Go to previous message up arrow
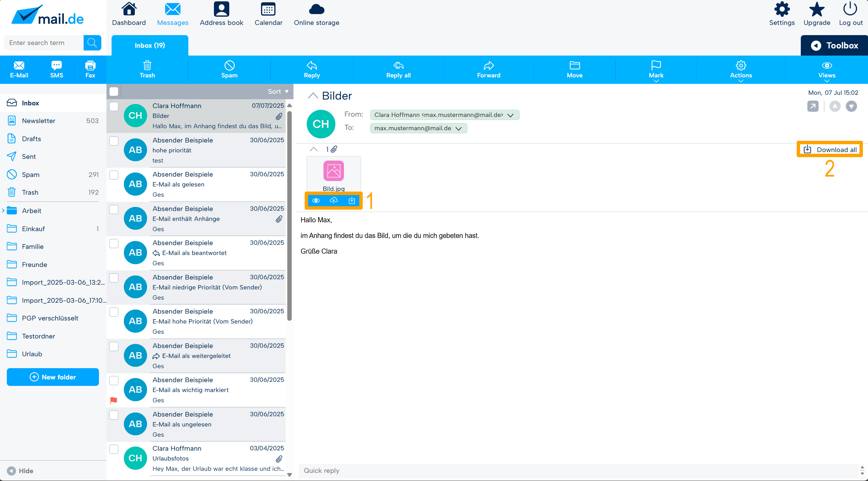 [x=835, y=106]
